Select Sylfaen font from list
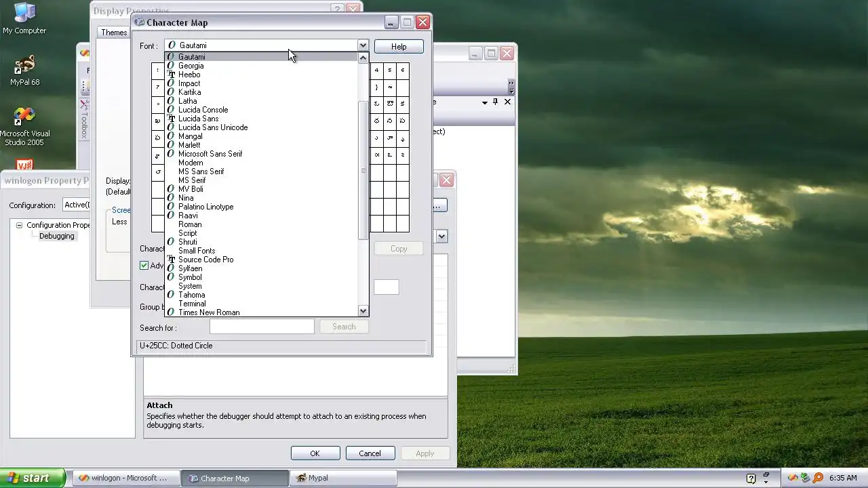The height and width of the screenshot is (488, 868). click(261, 268)
